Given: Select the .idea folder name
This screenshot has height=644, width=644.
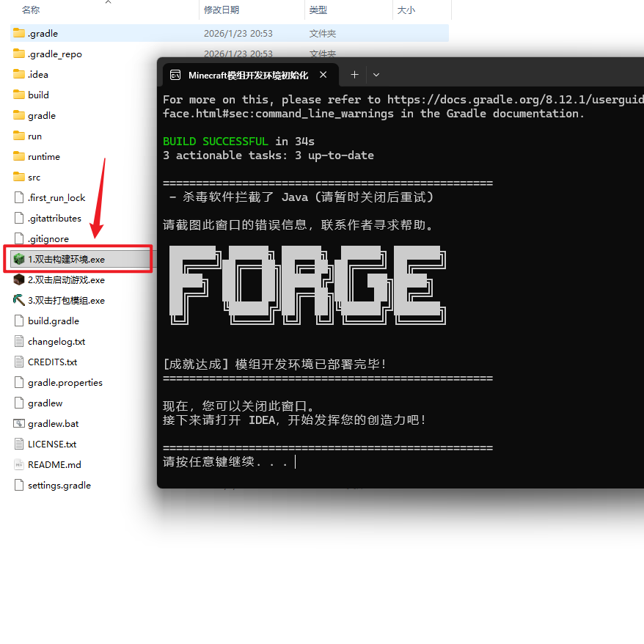Looking at the screenshot, I should [38, 75].
